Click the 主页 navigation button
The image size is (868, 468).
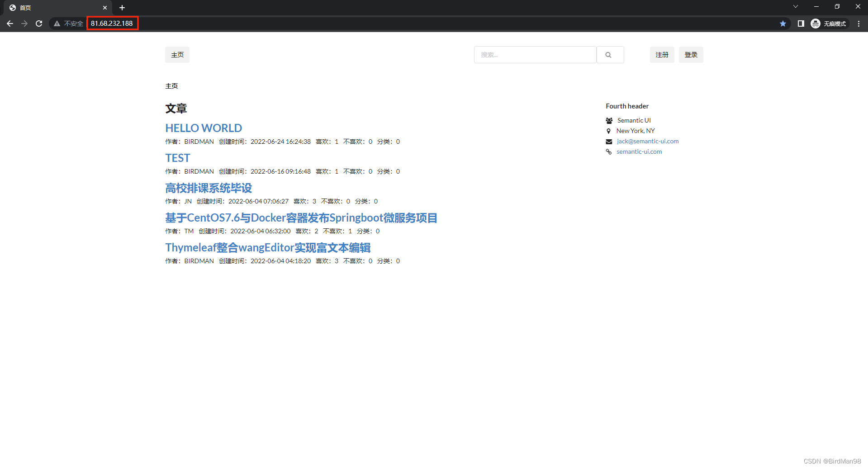(177, 55)
